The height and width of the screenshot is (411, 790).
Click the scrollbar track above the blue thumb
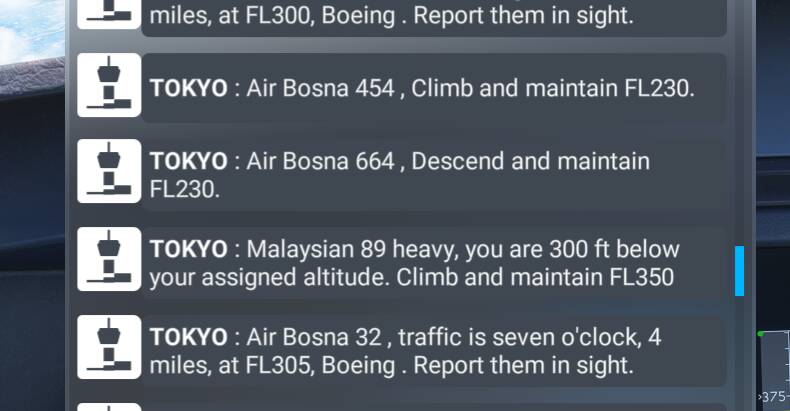[739, 123]
